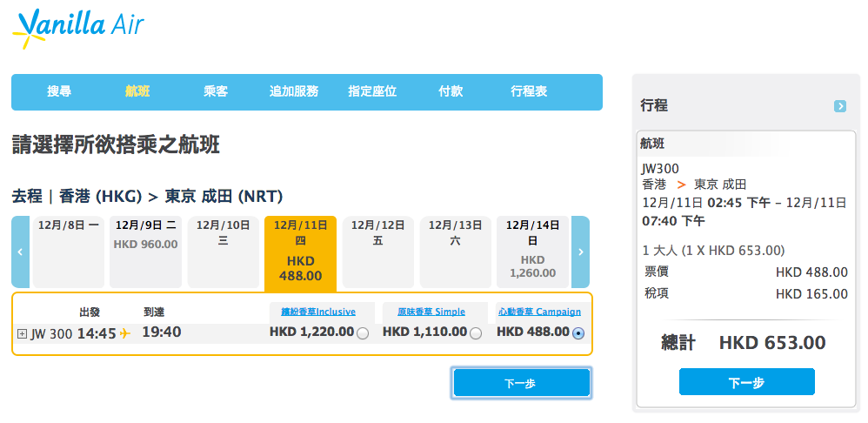This screenshot has height=423, width=868.
Task: Click the 1 大人 passenger line
Action: 713,251
